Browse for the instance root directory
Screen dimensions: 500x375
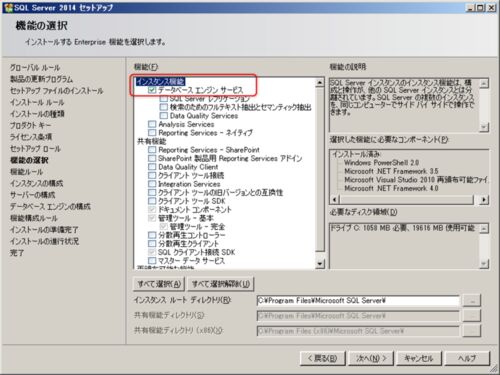(x=472, y=301)
